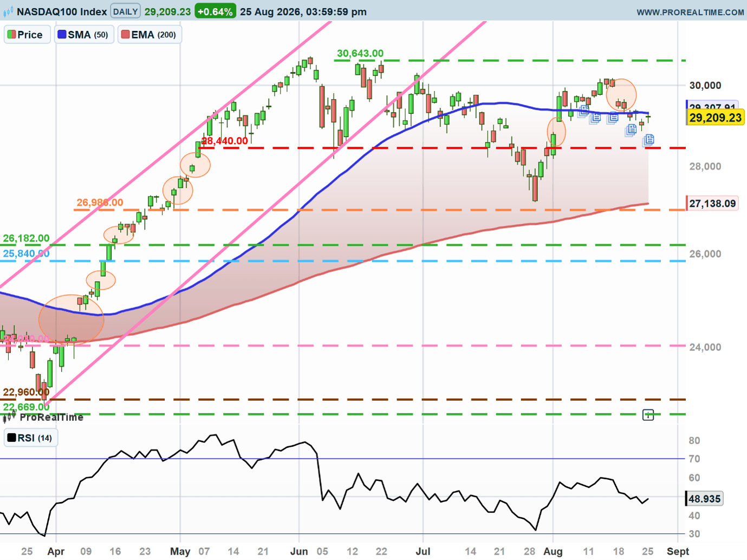This screenshot has height=560, width=747.
Task: Click the 23 date label on the time axis
Action: point(145,551)
